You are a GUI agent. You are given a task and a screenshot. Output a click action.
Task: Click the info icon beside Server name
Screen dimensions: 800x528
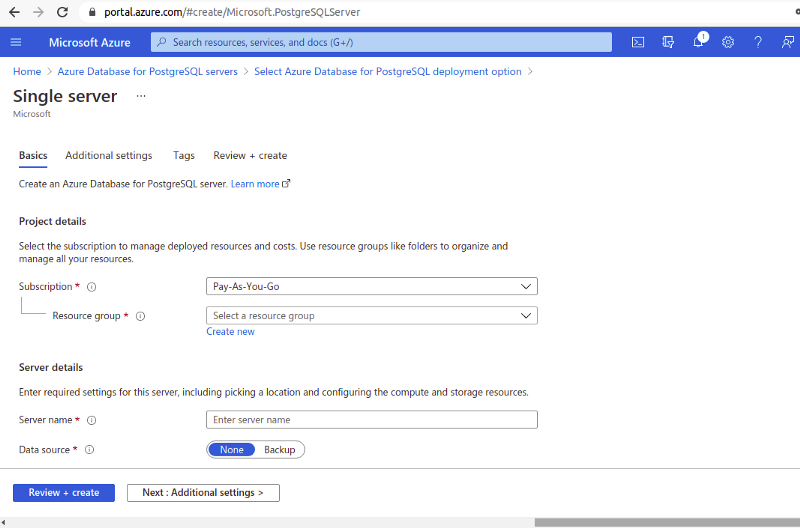(x=91, y=420)
